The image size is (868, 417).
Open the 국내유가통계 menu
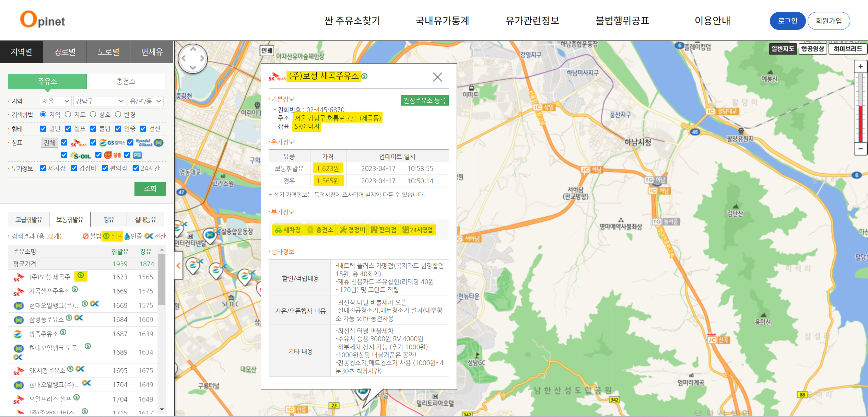[x=442, y=21]
